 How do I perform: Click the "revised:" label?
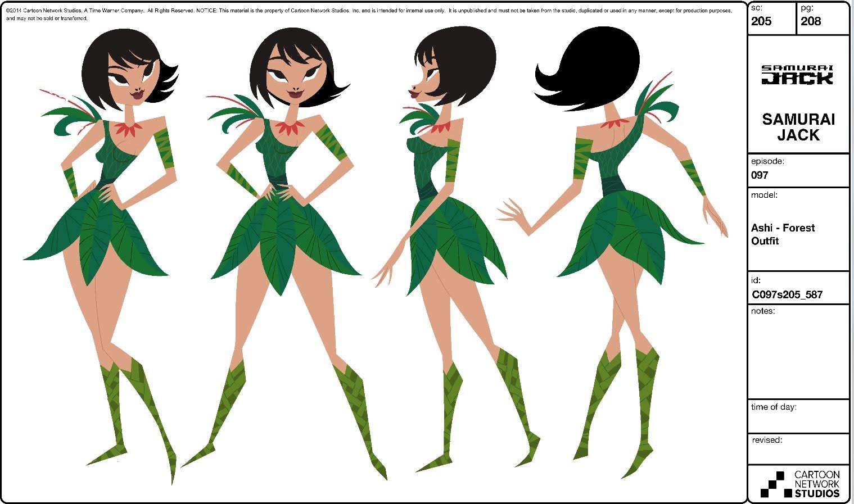pyautogui.click(x=767, y=440)
